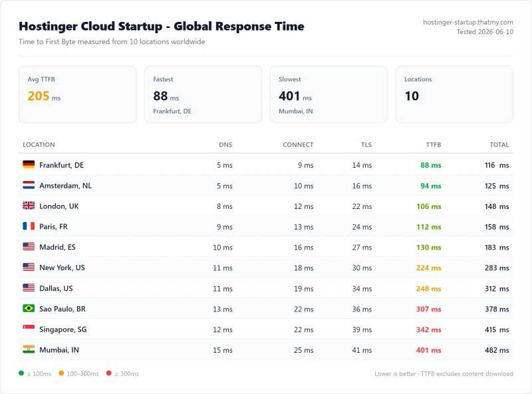This screenshot has width=532, height=394.
Task: Click the Locations 10 card value
Action: coord(412,96)
